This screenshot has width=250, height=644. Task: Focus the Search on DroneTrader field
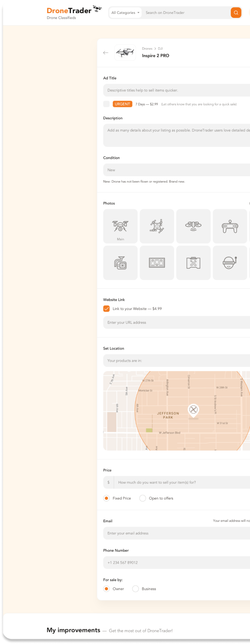(x=187, y=13)
